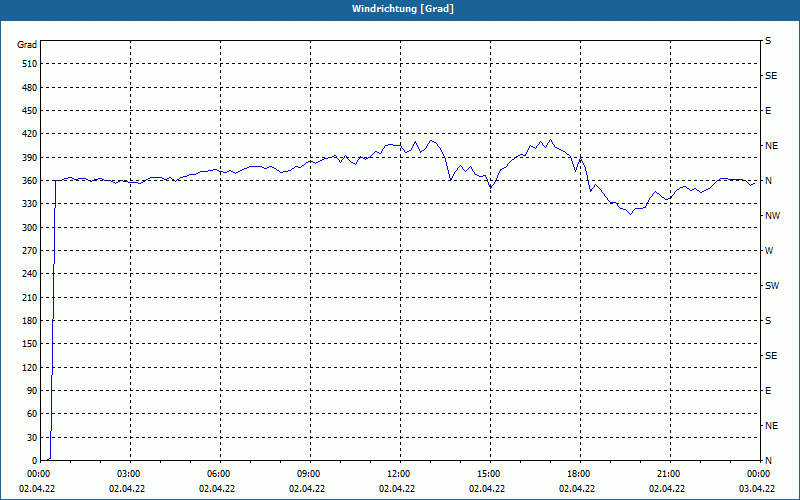This screenshot has width=800, height=500.
Task: Click the NW compass label
Action: click(772, 216)
